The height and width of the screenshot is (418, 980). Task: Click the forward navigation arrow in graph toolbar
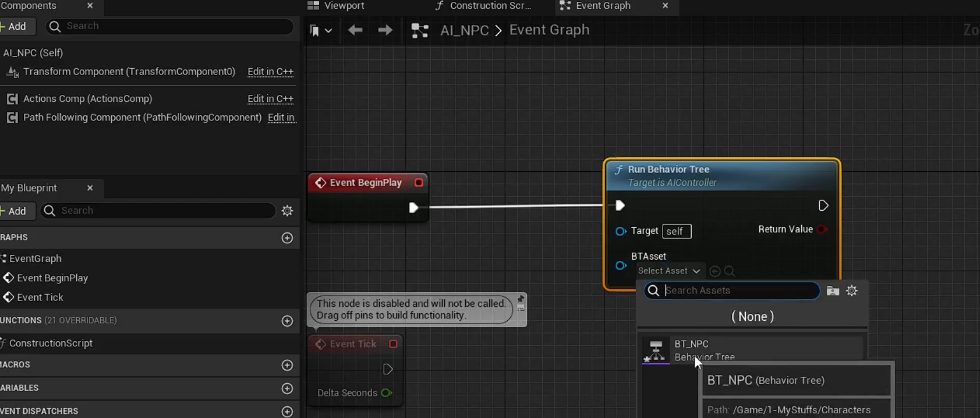point(385,30)
